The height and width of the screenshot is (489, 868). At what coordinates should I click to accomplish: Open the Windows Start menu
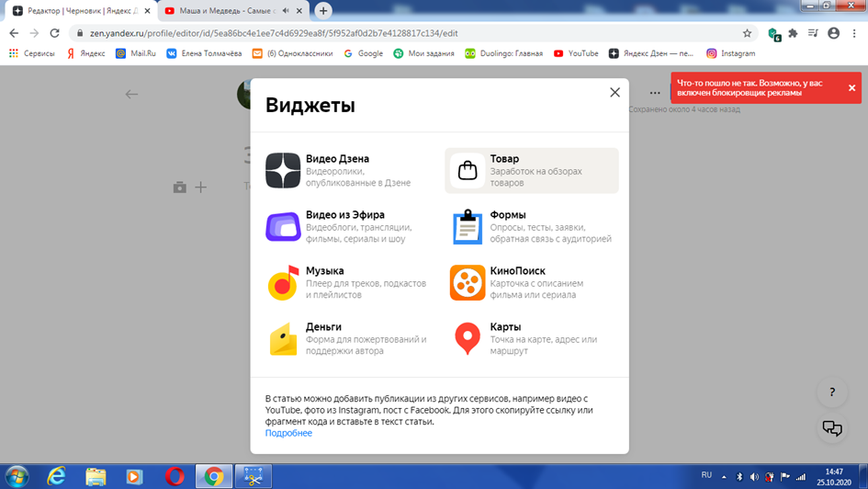pyautogui.click(x=17, y=476)
